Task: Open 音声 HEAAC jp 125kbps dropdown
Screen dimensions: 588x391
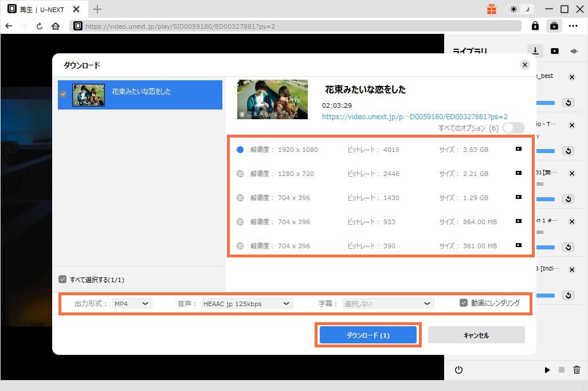Action: (247, 303)
